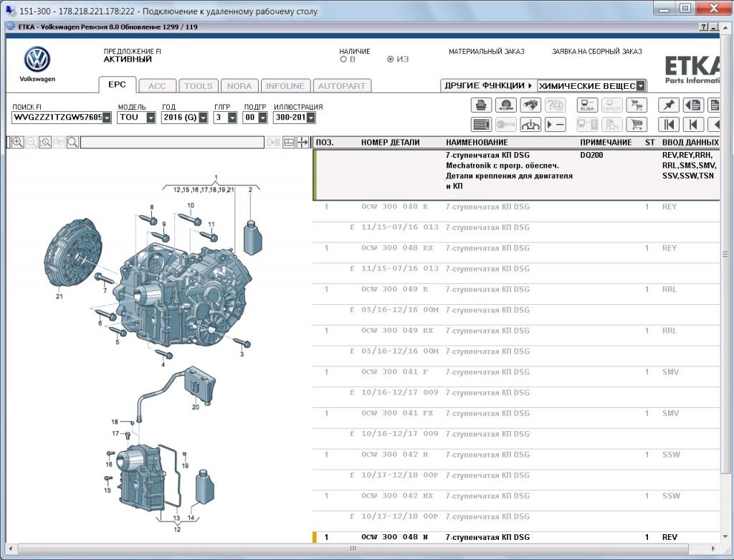Image resolution: width=734 pixels, height=560 pixels.
Task: Click the zoom-area magnifier icon
Action: pyautogui.click(x=45, y=143)
